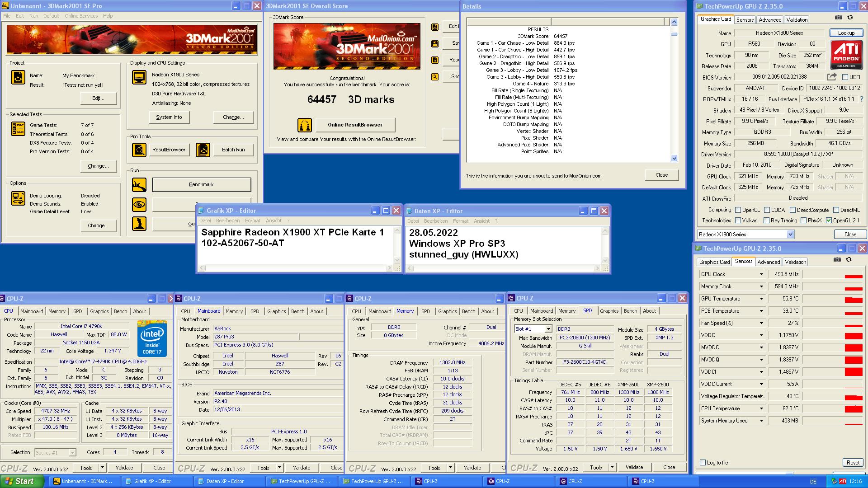Image resolution: width=868 pixels, height=488 pixels.
Task: Click the Game joystick icon
Action: tap(139, 224)
